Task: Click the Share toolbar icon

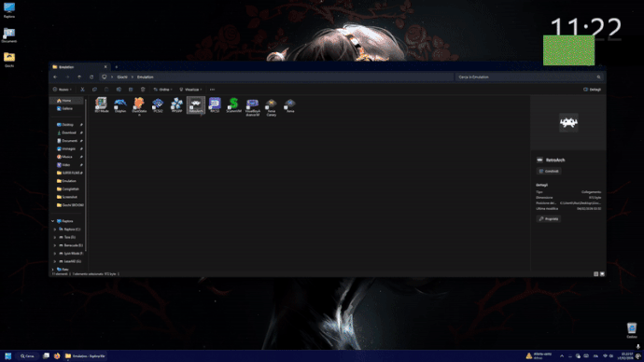Action: tap(131, 89)
